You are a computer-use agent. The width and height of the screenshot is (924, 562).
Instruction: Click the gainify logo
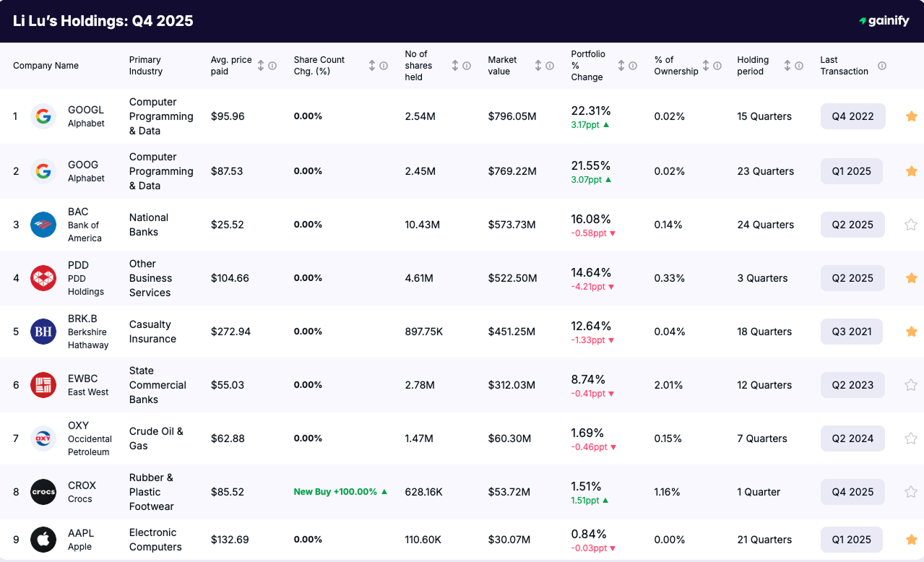884,21
